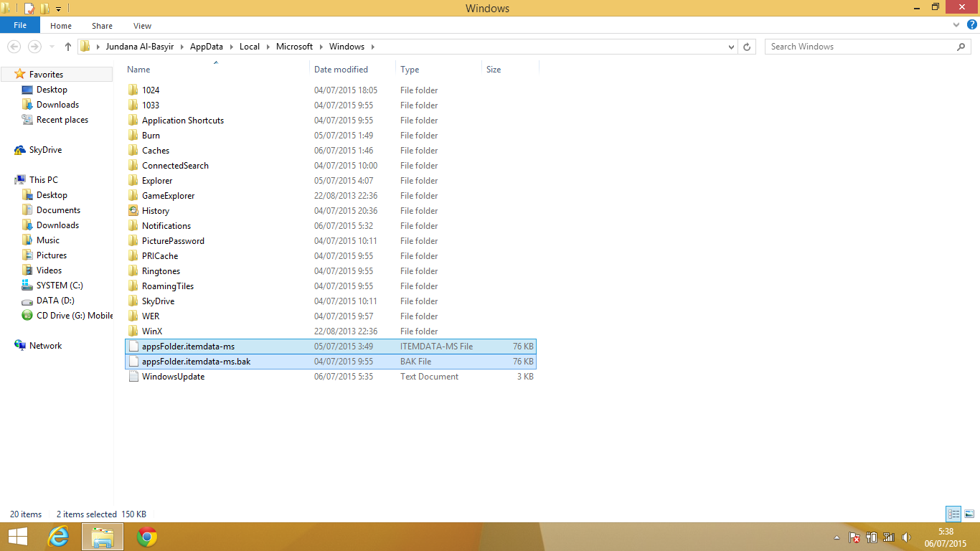Open the Windows Start button
Image resolution: width=980 pixels, height=551 pixels.
click(x=17, y=537)
